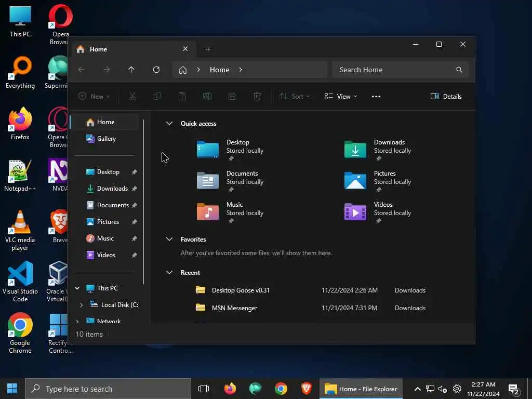Click the search magnifier icon in Search Home
This screenshot has height=399, width=532.
click(459, 70)
